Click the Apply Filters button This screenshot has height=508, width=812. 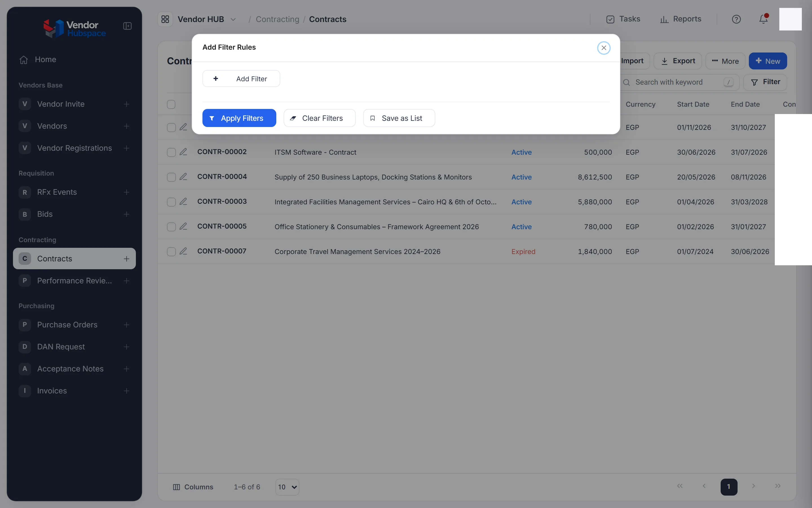click(239, 118)
